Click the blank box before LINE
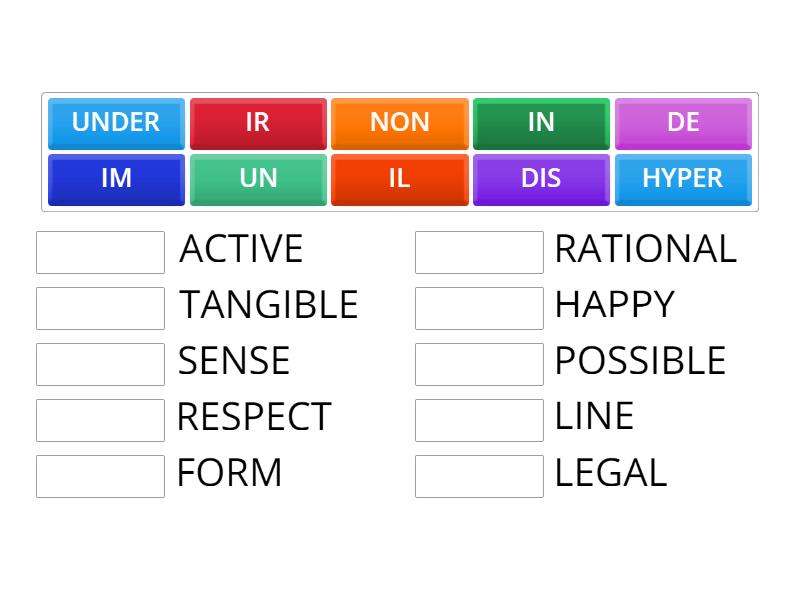 pos(478,418)
